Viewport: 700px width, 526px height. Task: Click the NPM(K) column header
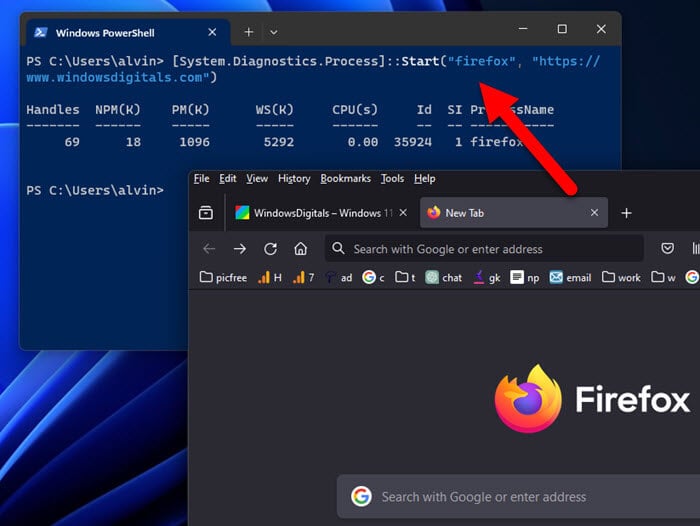tap(118, 109)
